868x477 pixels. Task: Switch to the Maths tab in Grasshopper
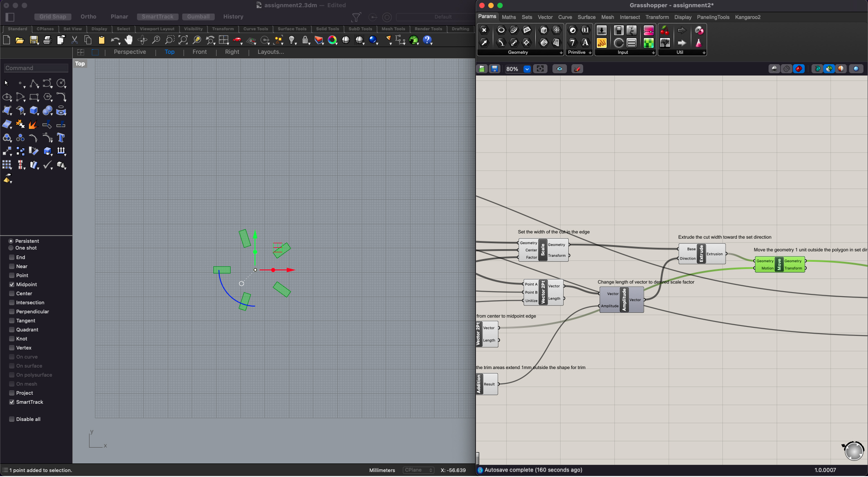point(509,17)
